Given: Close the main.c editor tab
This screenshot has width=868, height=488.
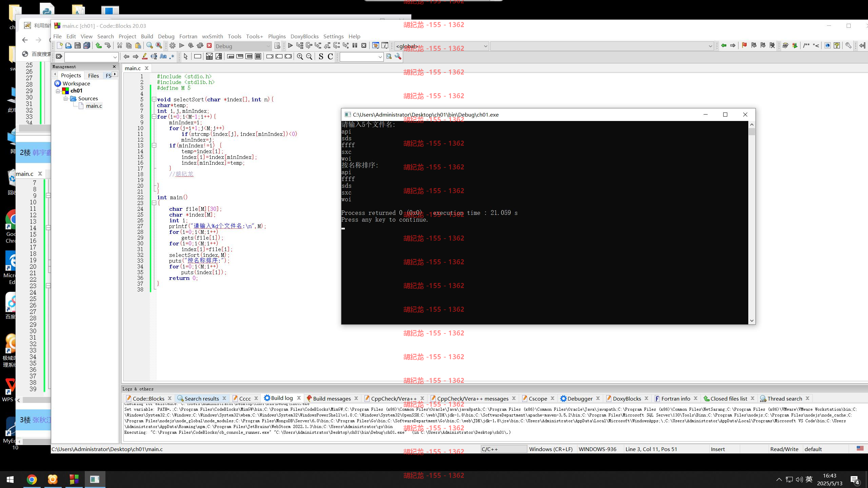Looking at the screenshot, I should [147, 68].
